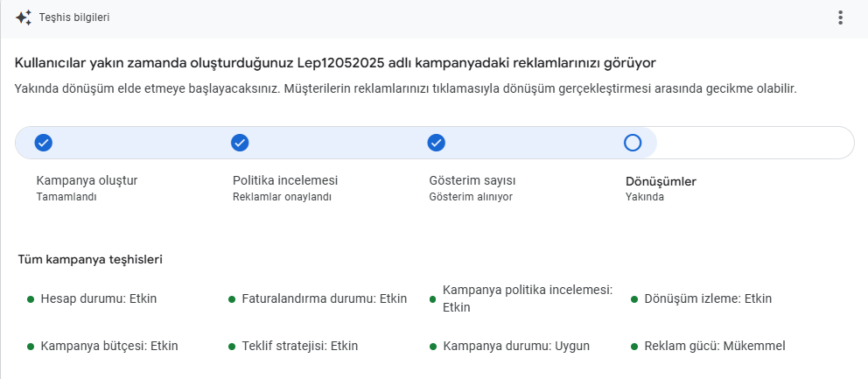Open the three-dot more options menu
The width and height of the screenshot is (868, 379).
pyautogui.click(x=840, y=18)
